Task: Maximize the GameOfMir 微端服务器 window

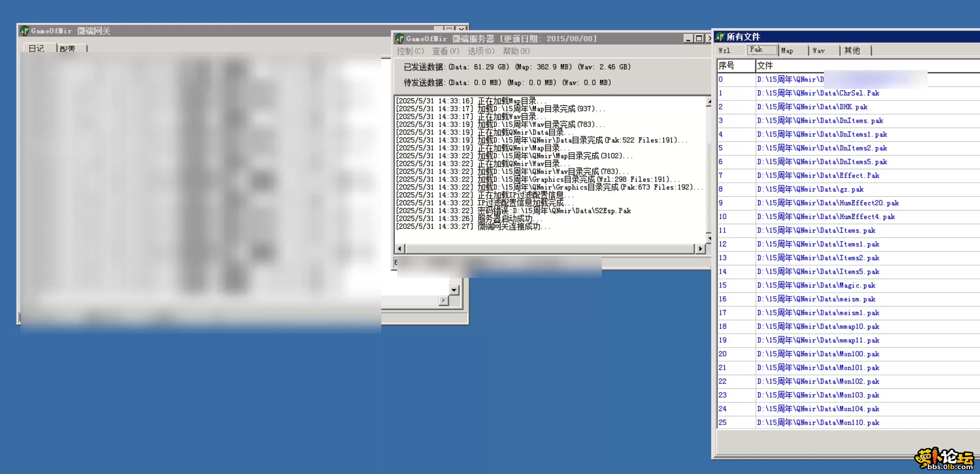Action: pos(699,39)
